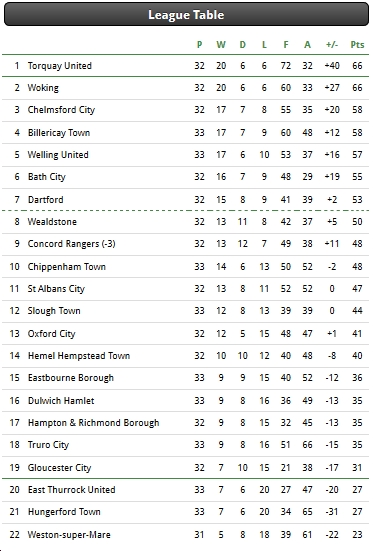The height and width of the screenshot is (551, 373).
Task: Select Welling United in the table
Action: click(x=58, y=155)
